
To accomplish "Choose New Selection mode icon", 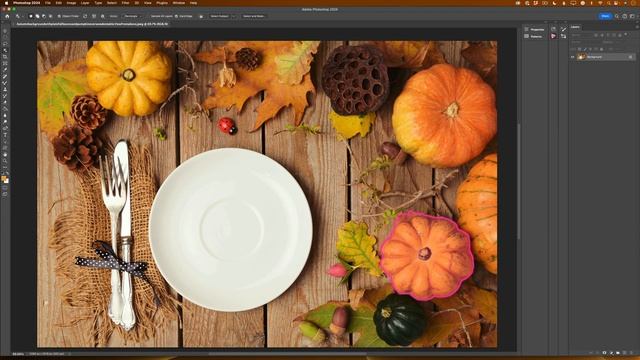I will pyautogui.click(x=31, y=16).
